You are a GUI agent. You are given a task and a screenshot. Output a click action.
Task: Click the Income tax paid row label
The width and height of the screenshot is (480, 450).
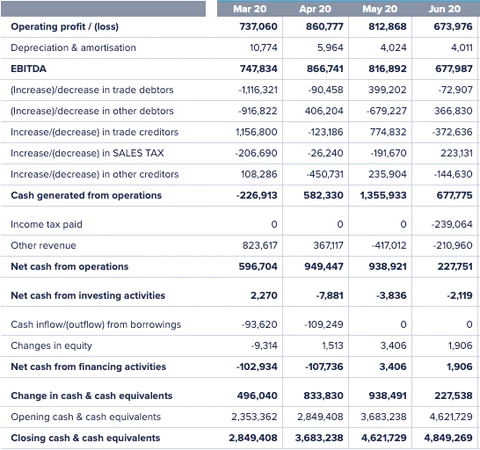pos(46,224)
